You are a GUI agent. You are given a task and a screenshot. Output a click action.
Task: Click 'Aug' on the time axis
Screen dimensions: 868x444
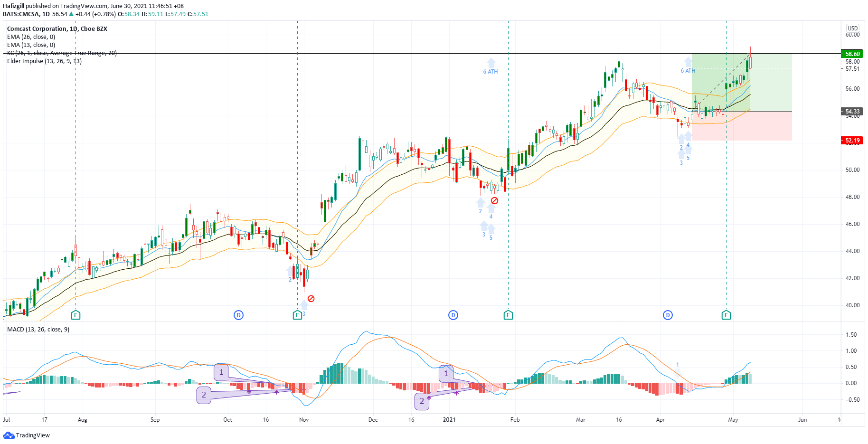[83, 419]
